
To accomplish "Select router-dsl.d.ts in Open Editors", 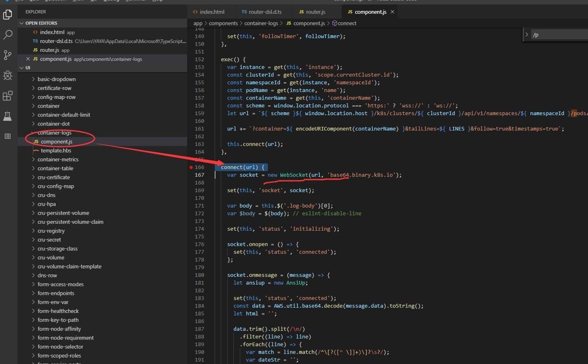I will (56, 41).
